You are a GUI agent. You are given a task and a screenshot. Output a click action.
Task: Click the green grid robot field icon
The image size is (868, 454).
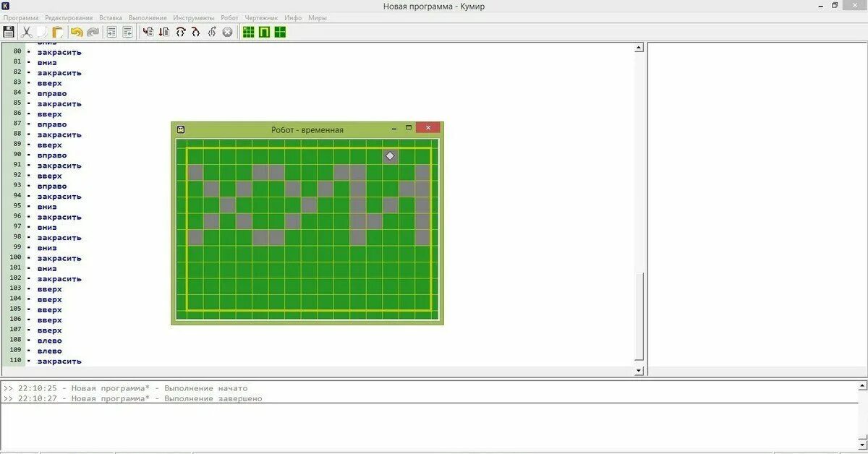pos(248,32)
